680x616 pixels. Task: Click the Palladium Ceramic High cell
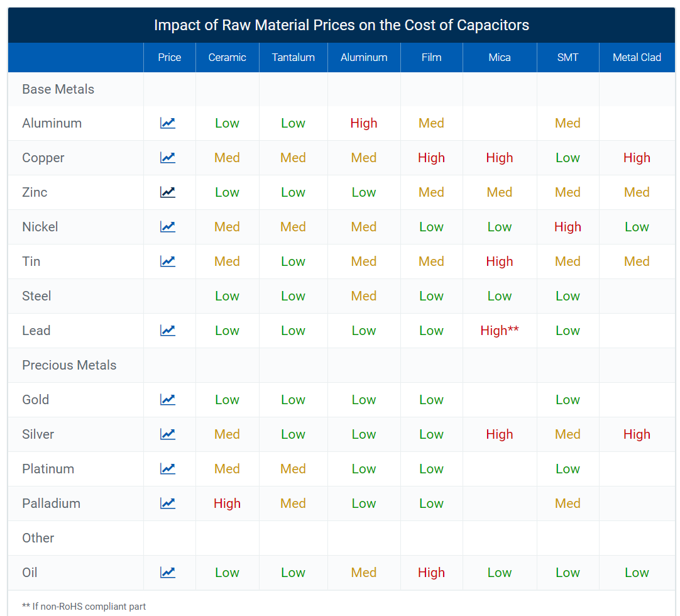(x=227, y=503)
